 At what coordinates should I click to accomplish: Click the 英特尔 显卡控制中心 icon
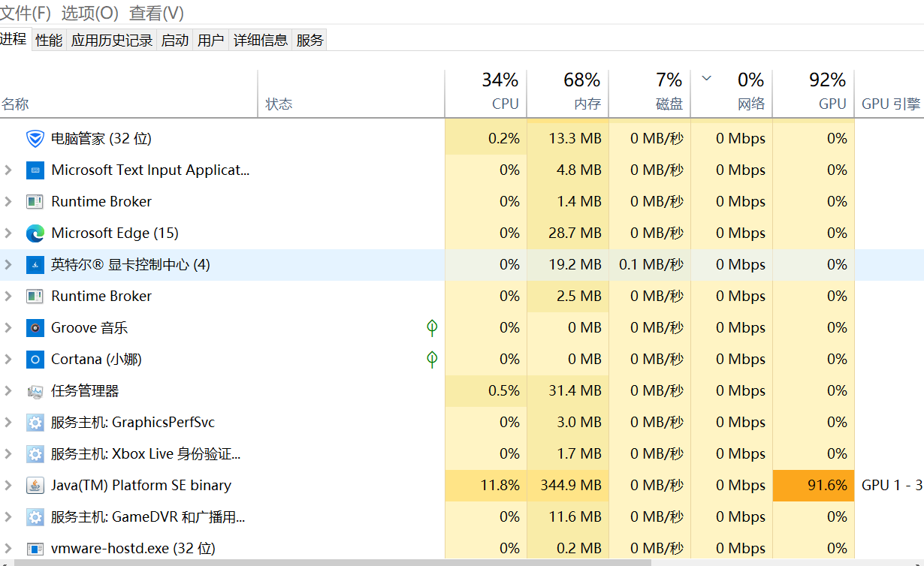(35, 265)
